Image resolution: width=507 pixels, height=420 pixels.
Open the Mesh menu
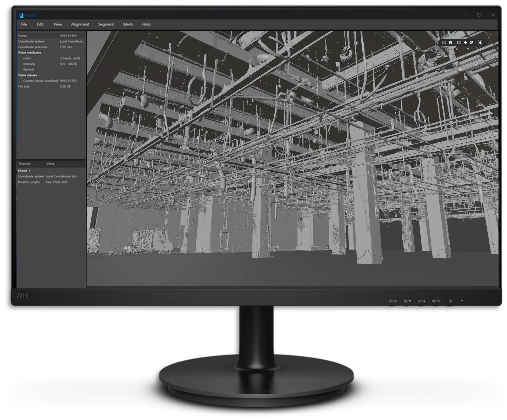(128, 24)
